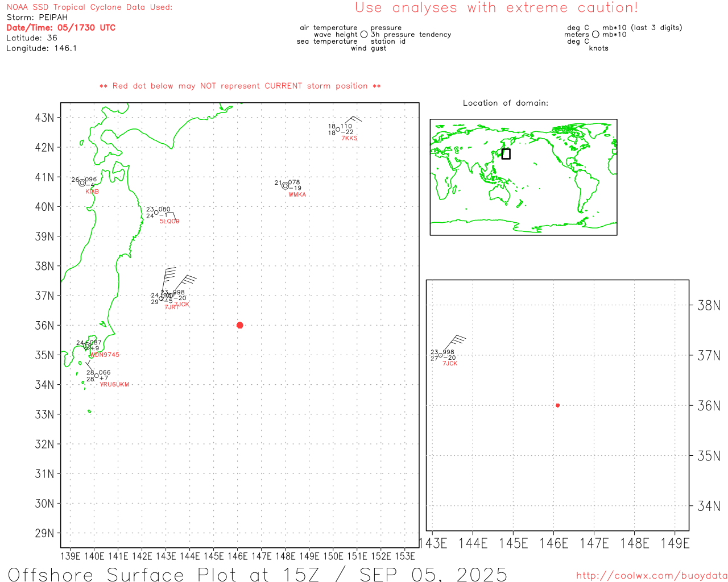Click the YRU6UKM station label
Screen dimensions: 728x582
(x=114, y=385)
